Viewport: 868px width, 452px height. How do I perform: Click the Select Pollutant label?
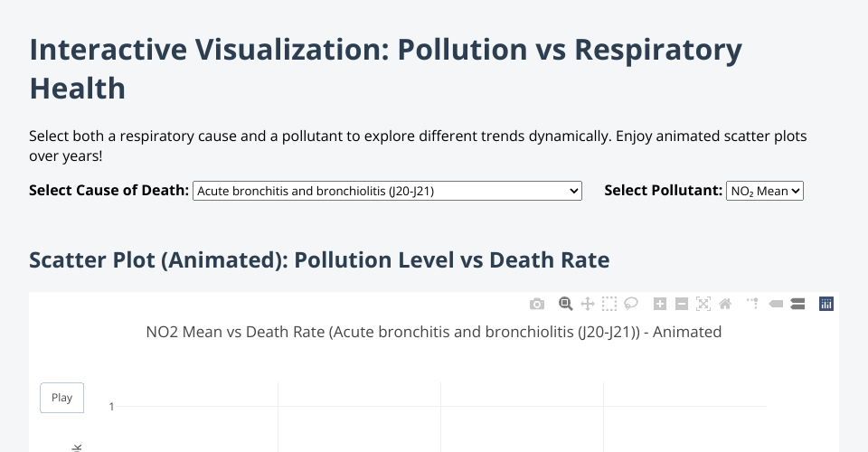(663, 191)
